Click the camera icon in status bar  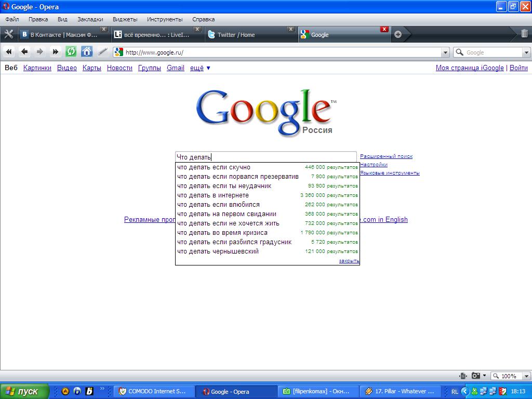[476, 376]
